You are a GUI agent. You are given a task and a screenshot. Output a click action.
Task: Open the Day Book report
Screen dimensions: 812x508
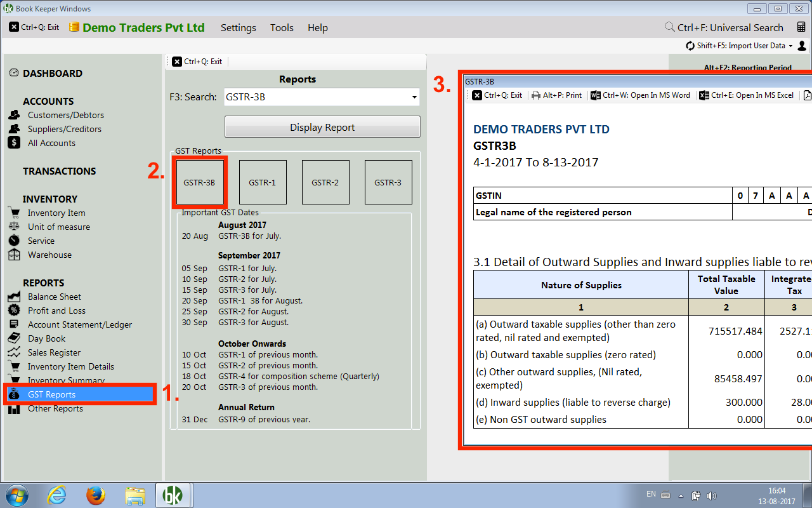click(46, 338)
